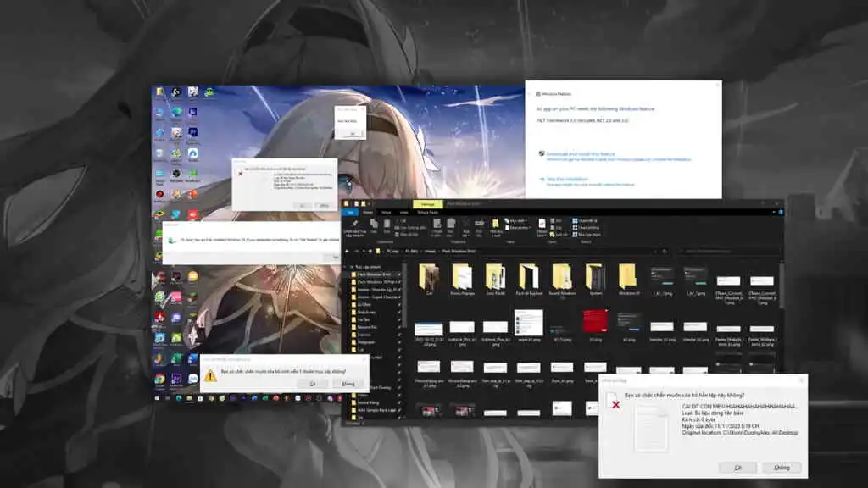Click 'Không' in the 7-items delete warning dialog
This screenshot has width=868, height=488.
point(348,384)
